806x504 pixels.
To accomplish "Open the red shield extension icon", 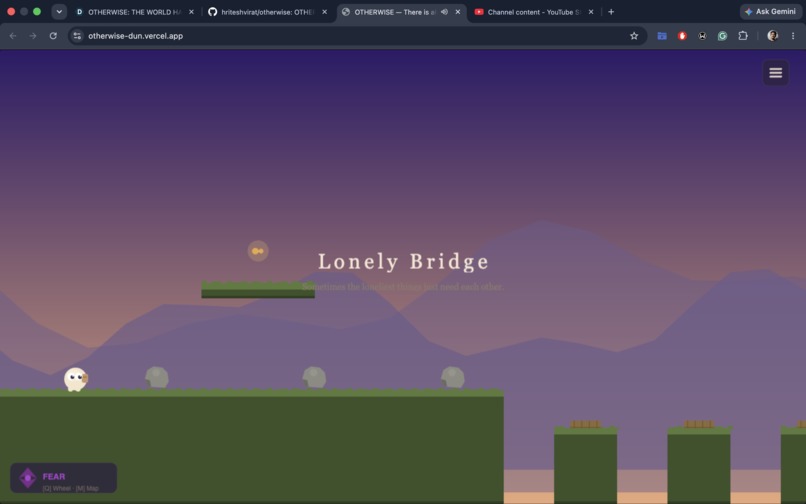I will (682, 36).
